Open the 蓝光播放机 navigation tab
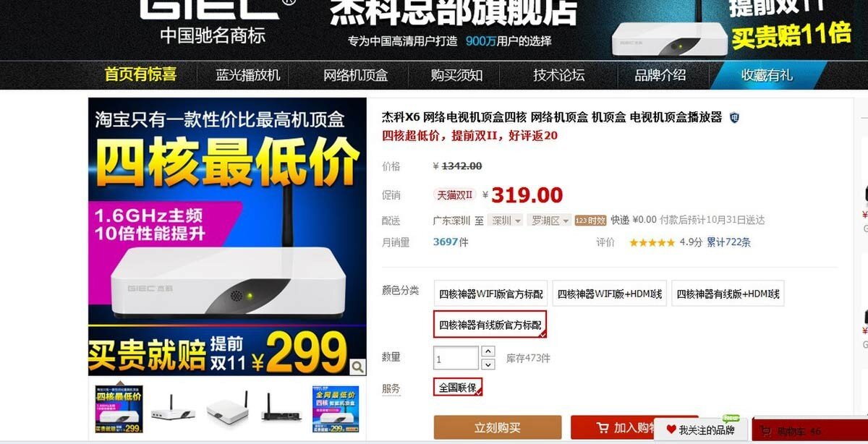 (x=248, y=75)
